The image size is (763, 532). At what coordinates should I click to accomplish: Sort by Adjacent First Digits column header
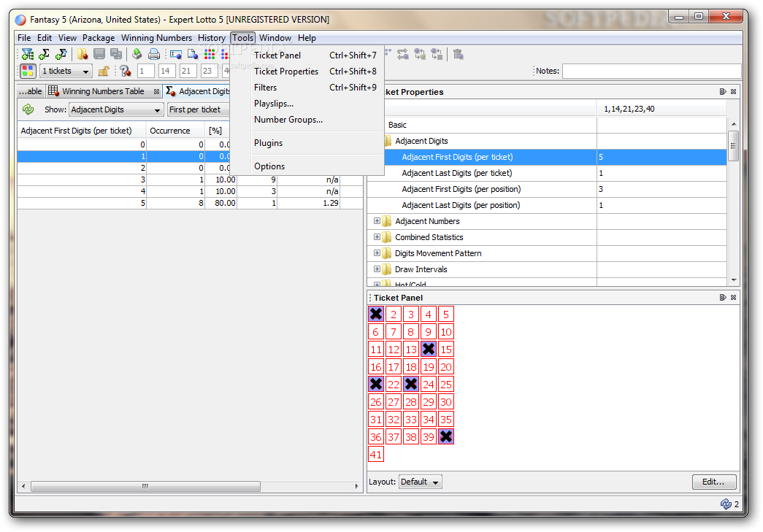82,131
